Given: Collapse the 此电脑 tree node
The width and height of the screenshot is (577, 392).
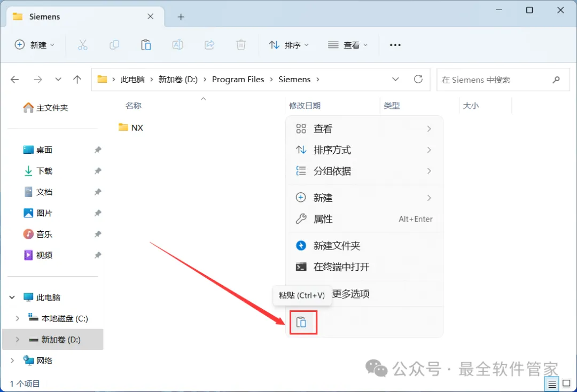Looking at the screenshot, I should [x=12, y=297].
